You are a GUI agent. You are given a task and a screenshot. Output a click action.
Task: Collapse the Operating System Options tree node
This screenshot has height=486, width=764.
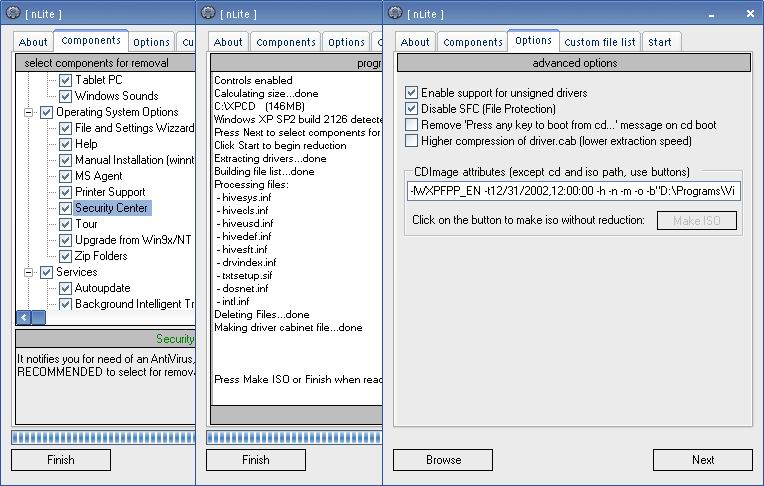tap(29, 113)
